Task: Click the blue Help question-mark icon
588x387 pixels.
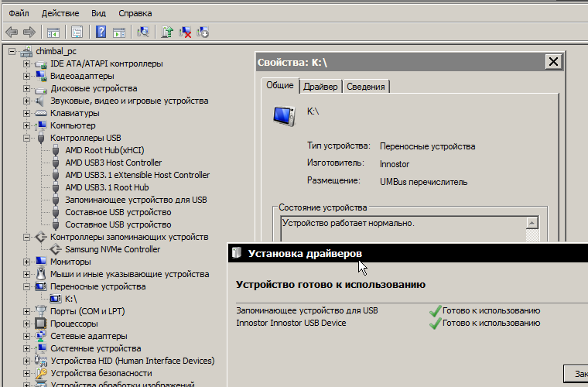Action: 101,32
